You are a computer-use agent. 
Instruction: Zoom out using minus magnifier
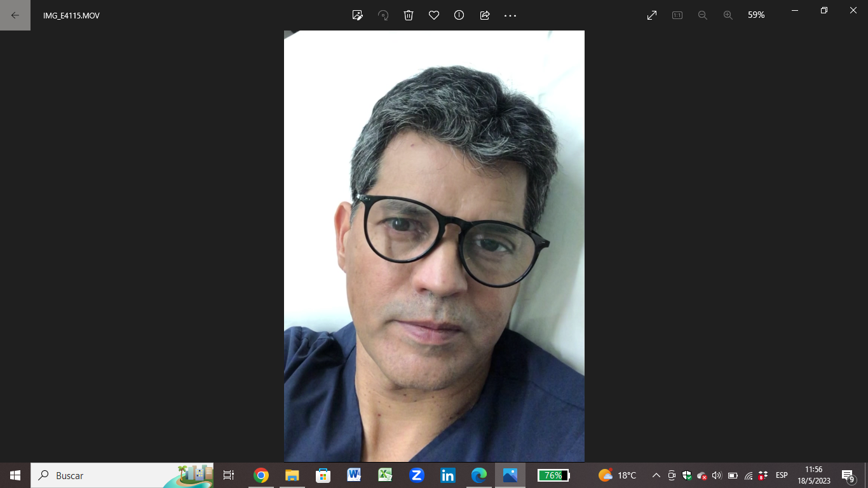(x=703, y=15)
